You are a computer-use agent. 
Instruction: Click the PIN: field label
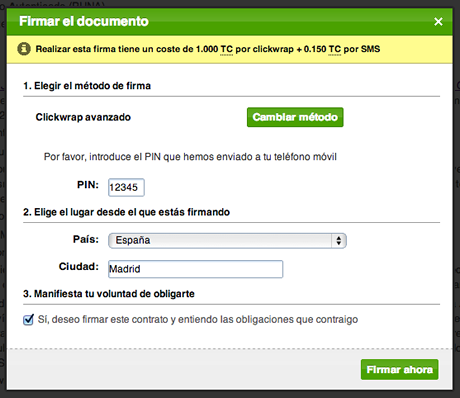[x=88, y=185]
